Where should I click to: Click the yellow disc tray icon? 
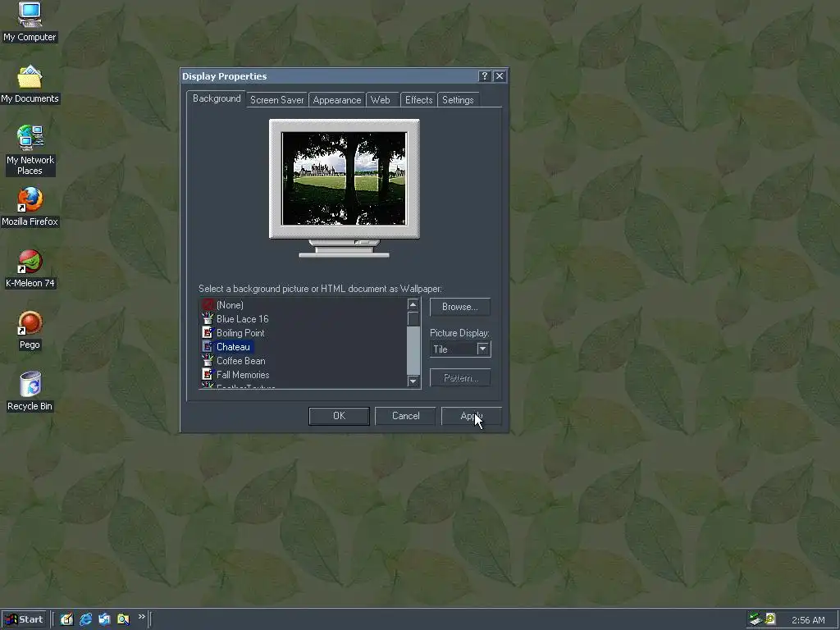point(770,619)
